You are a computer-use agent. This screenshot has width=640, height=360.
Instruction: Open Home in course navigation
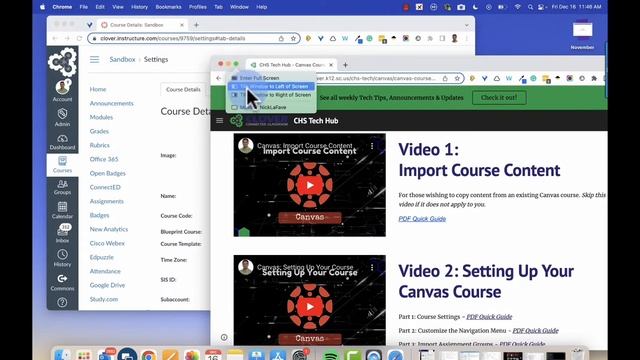(x=98, y=89)
